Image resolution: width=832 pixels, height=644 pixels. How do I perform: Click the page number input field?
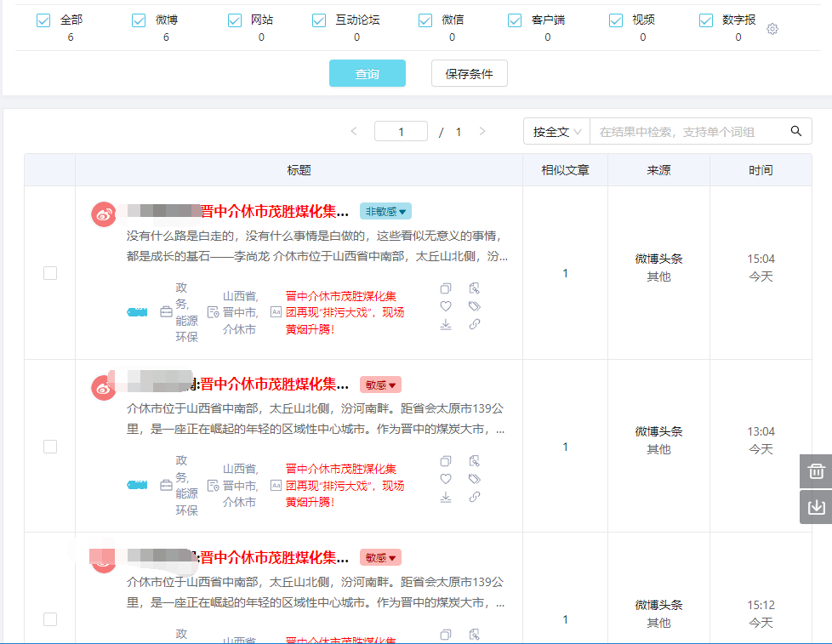[402, 131]
